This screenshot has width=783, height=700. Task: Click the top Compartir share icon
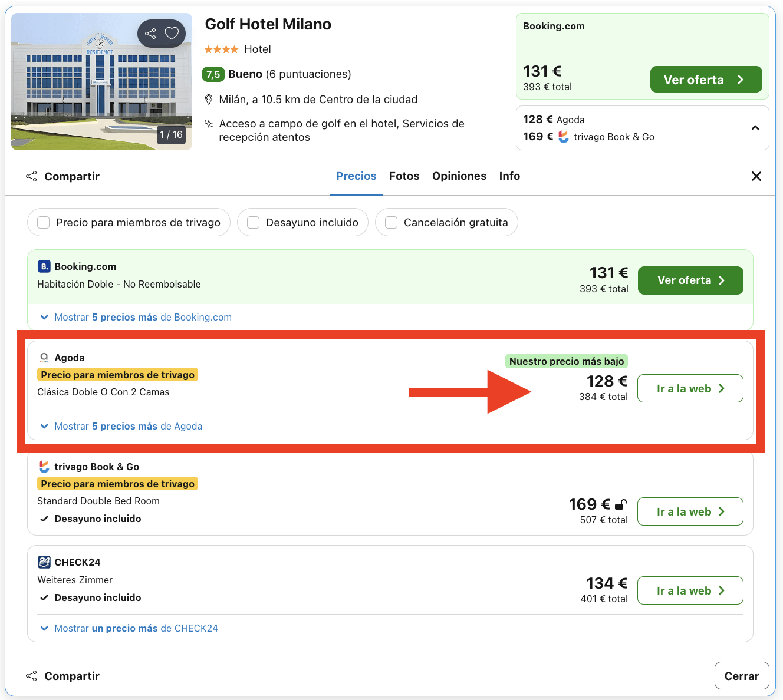[x=31, y=176]
